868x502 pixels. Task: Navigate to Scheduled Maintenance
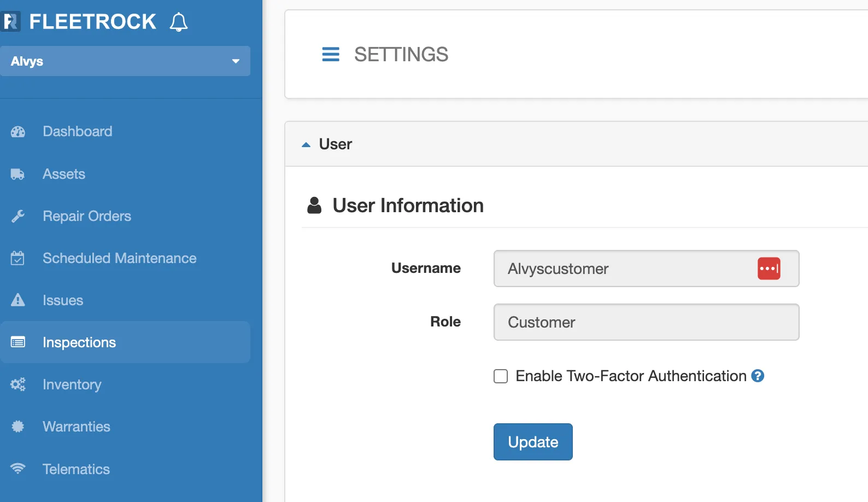tap(120, 258)
